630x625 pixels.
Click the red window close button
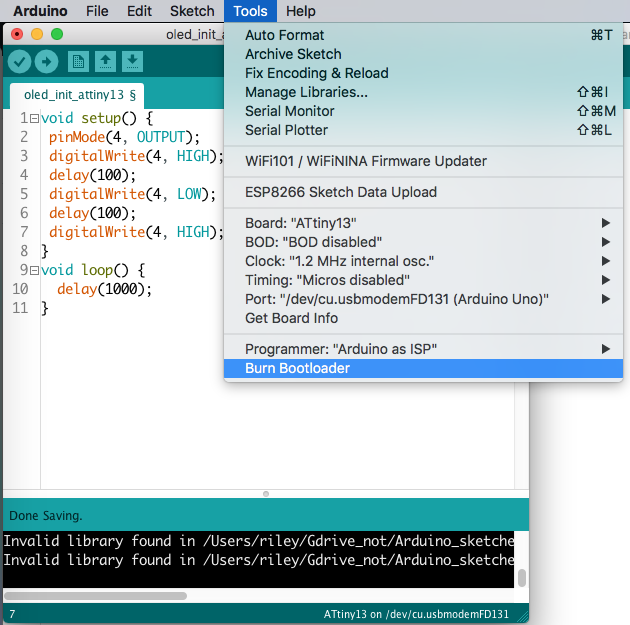(x=17, y=34)
